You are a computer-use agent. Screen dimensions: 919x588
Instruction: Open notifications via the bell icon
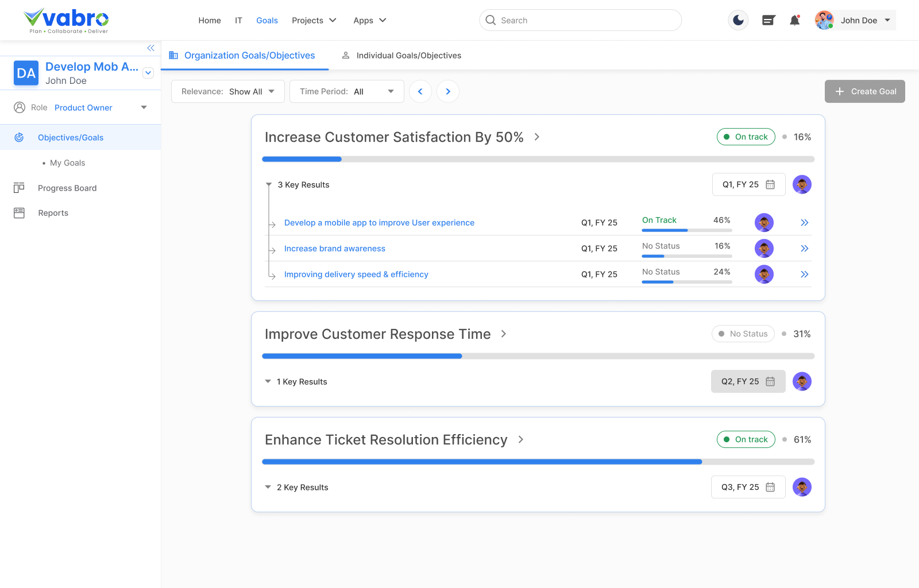click(x=795, y=20)
